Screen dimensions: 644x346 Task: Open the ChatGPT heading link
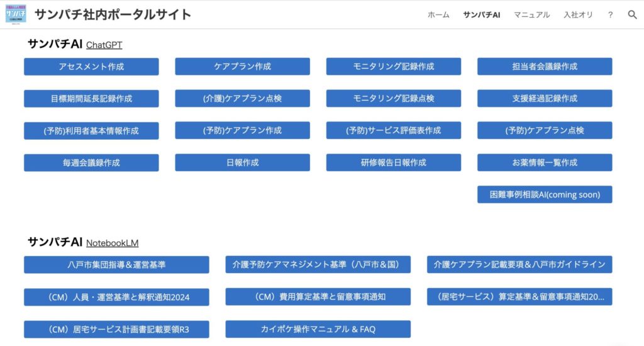104,45
